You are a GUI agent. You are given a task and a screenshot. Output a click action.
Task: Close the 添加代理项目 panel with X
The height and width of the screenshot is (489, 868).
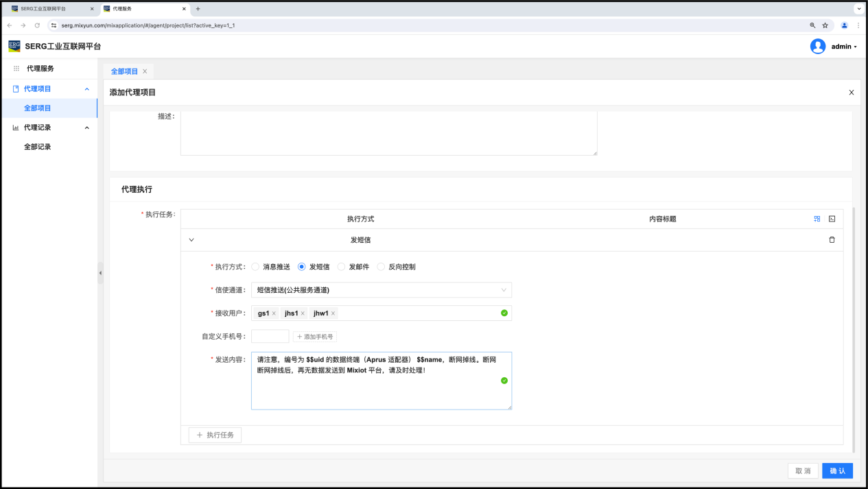tap(851, 93)
